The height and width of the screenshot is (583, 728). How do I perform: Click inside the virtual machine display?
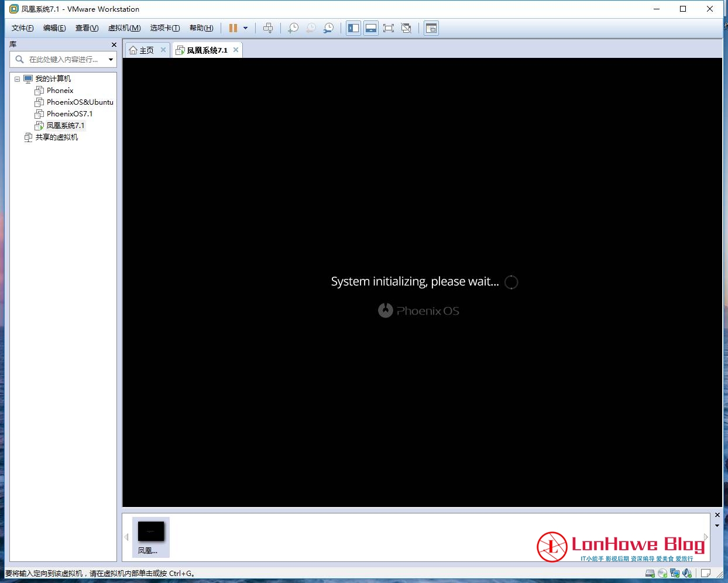[x=422, y=282]
